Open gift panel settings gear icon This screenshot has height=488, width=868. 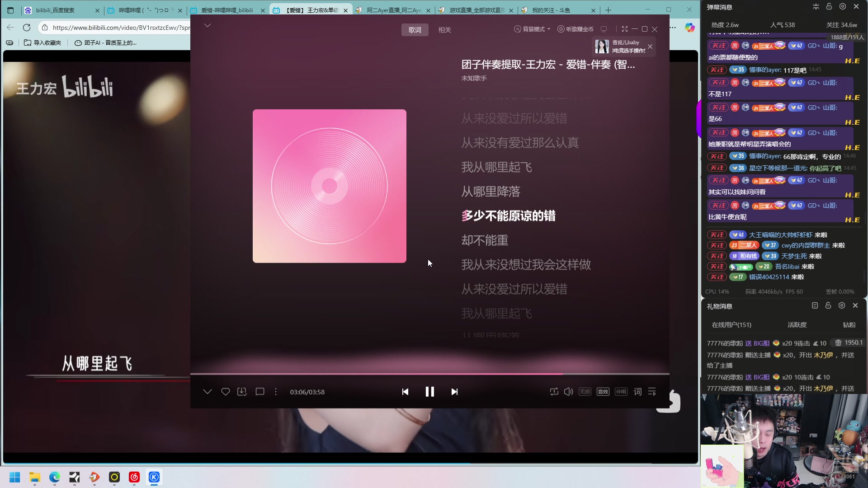842,306
